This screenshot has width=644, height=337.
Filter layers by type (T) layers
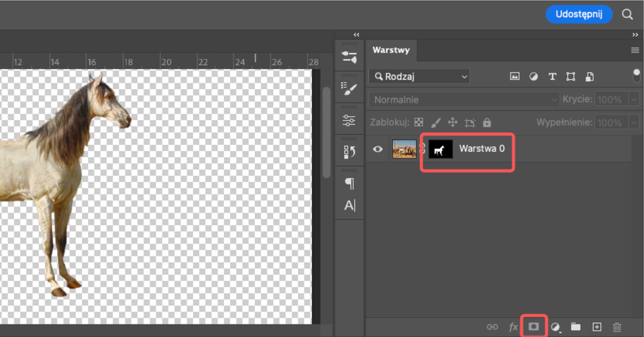click(x=552, y=77)
